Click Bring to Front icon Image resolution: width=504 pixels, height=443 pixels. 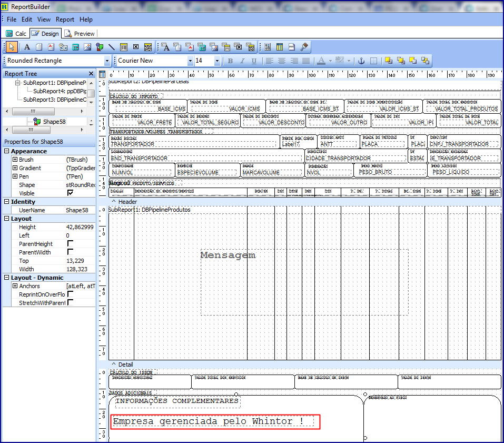389,61
